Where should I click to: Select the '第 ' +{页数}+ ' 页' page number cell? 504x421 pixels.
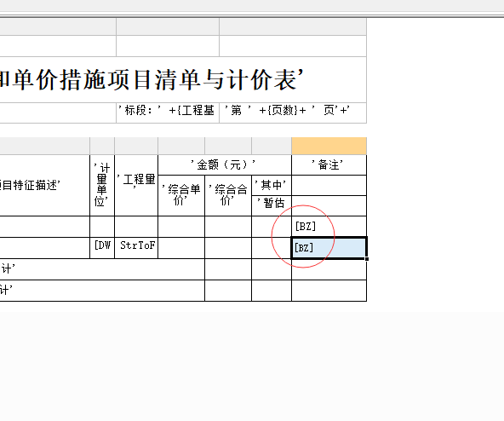tap(293, 112)
